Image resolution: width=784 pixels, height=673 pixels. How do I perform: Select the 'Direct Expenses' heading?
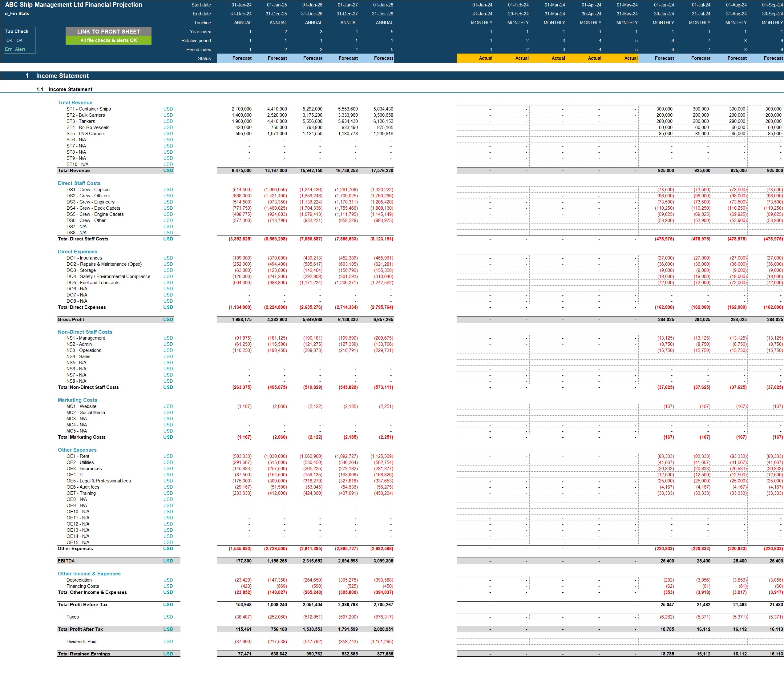78,252
